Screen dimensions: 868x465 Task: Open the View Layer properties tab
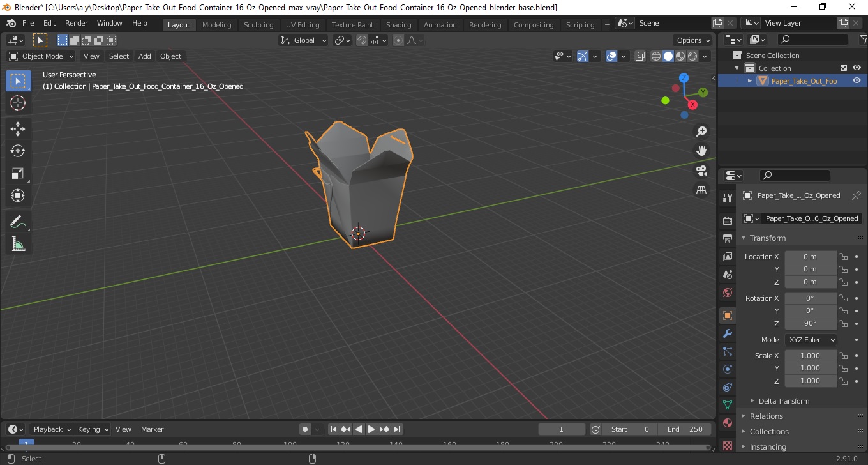(x=727, y=257)
